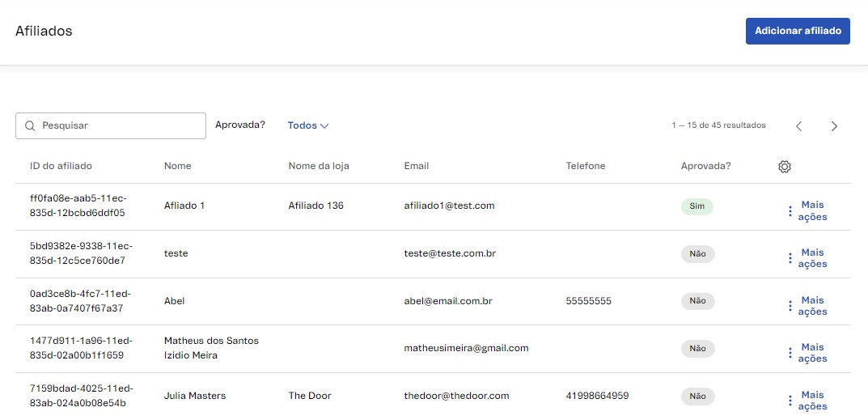Open table column settings gear icon

click(x=784, y=166)
